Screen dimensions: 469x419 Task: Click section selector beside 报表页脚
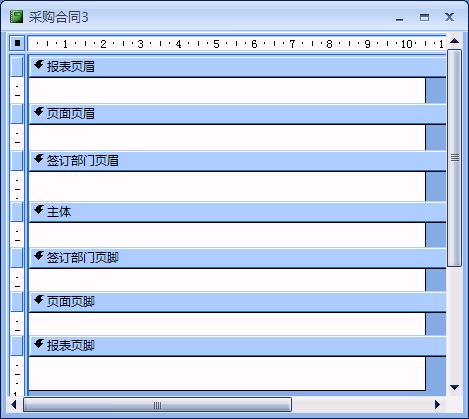(17, 346)
